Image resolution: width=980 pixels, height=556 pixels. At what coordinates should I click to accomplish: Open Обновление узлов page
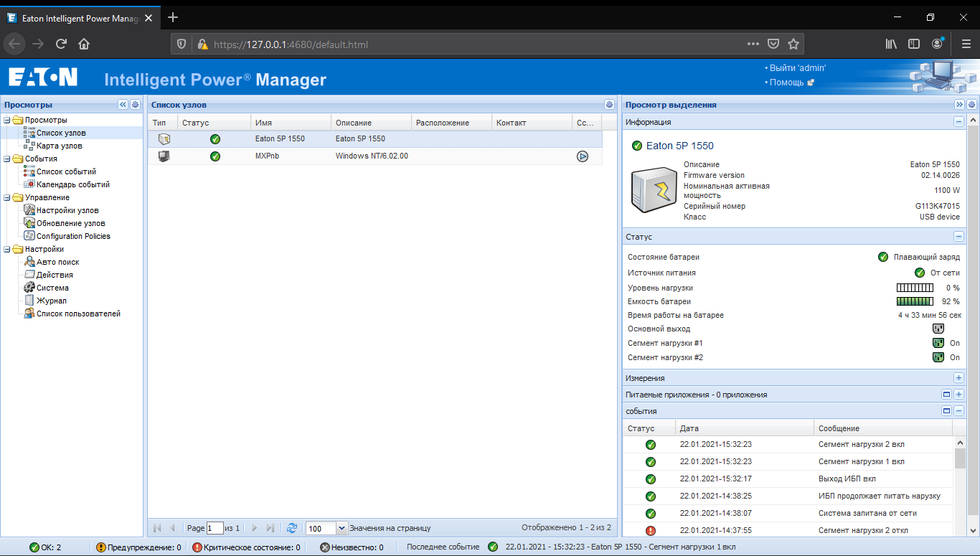71,223
